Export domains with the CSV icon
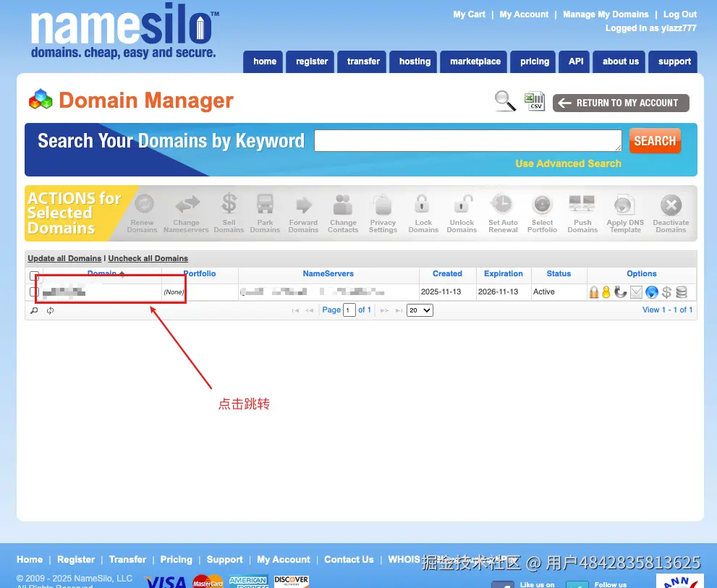Viewport: 717px width, 588px height. [534, 101]
